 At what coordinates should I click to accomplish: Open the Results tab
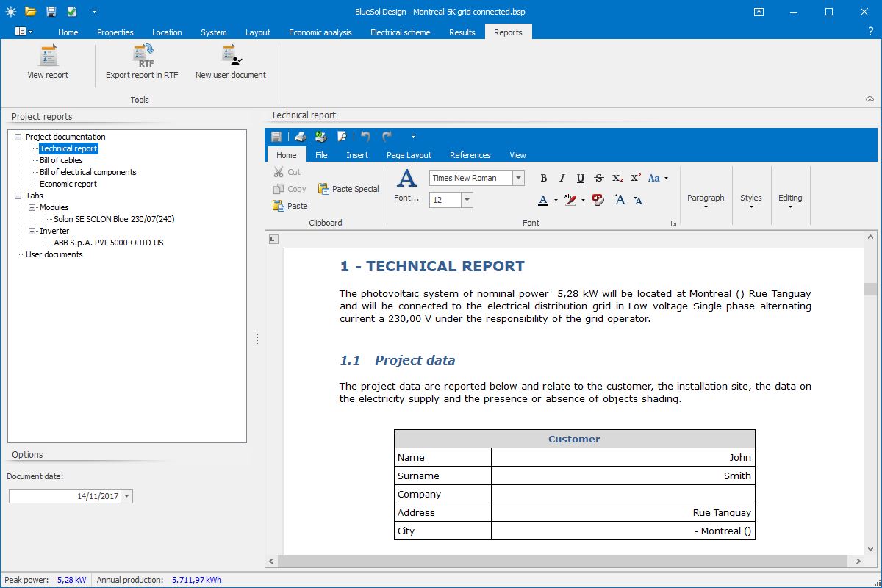(x=462, y=32)
